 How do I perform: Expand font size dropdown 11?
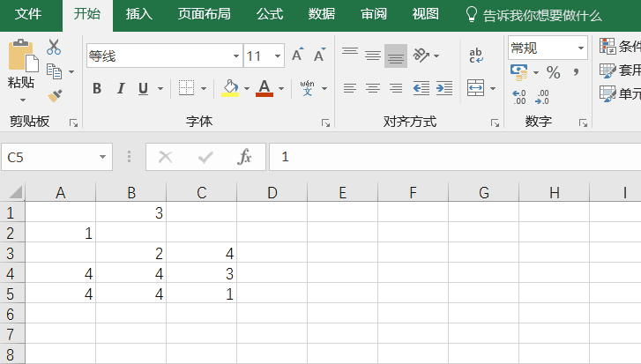click(278, 56)
